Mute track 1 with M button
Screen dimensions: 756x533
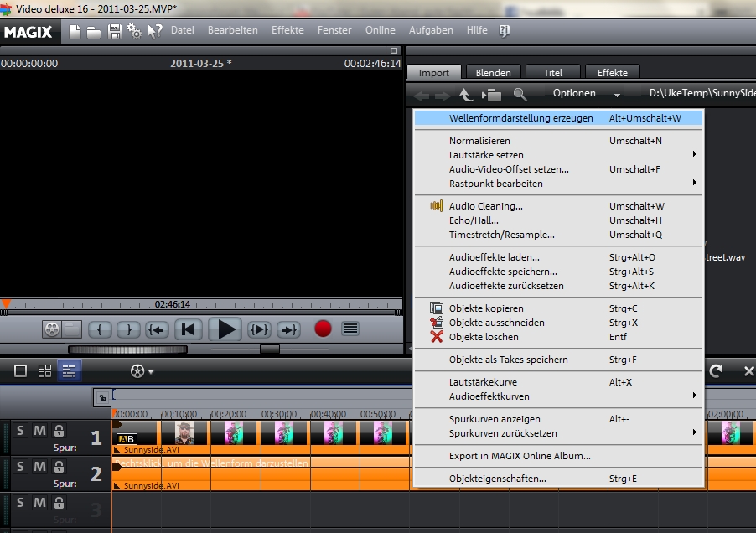(x=39, y=431)
